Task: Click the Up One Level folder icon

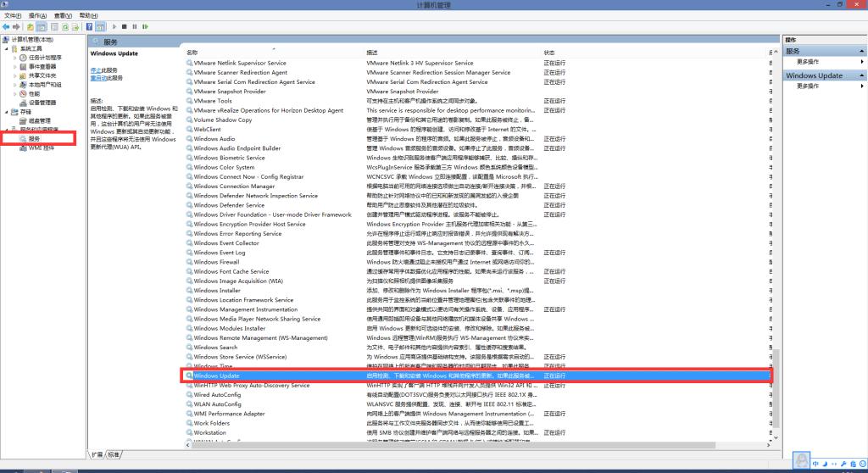Action: (31, 27)
